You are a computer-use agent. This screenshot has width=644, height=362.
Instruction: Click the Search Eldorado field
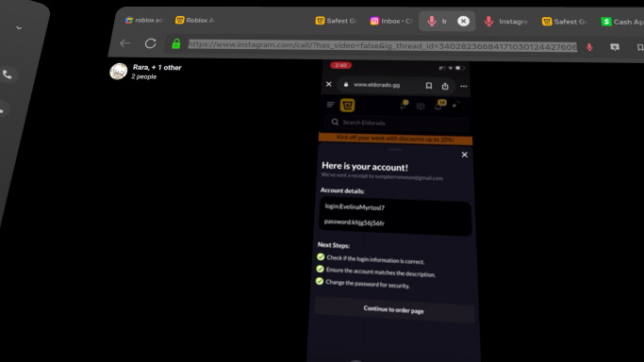pos(396,123)
